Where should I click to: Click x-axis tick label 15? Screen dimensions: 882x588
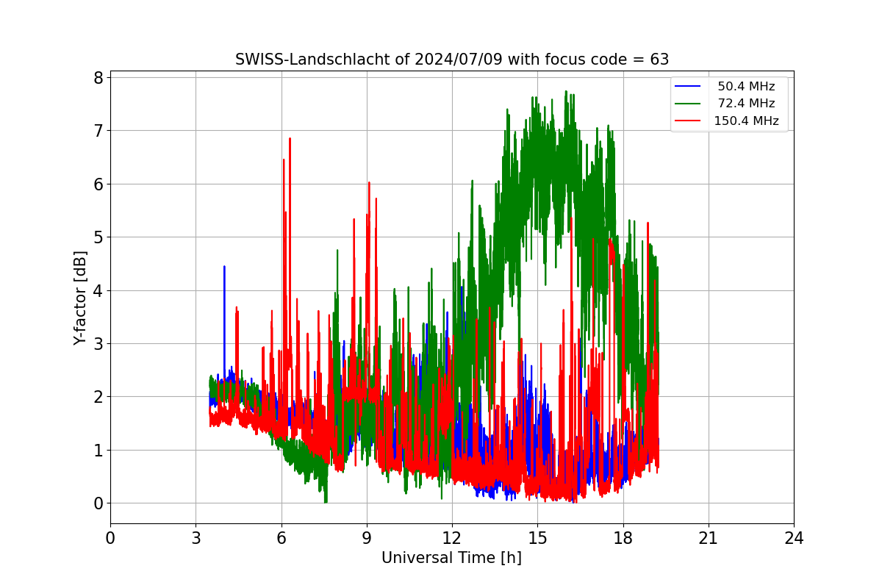click(x=537, y=539)
